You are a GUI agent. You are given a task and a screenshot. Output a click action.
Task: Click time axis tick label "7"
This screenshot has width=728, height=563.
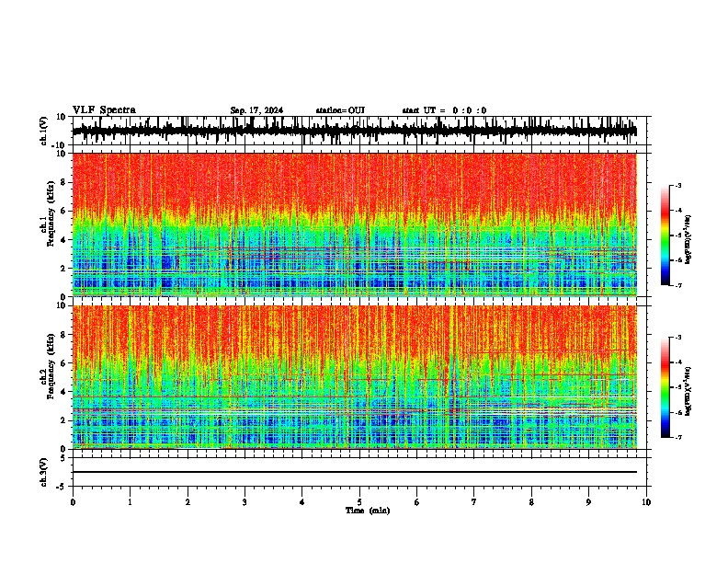474,502
